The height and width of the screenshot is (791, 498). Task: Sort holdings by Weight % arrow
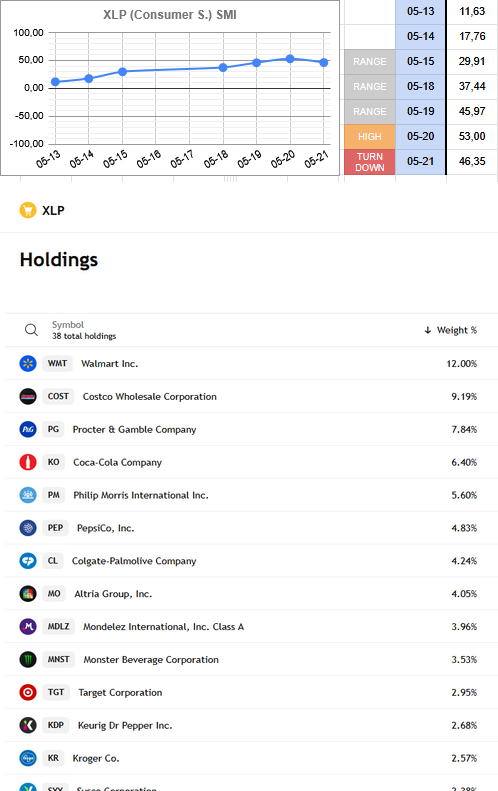click(427, 330)
